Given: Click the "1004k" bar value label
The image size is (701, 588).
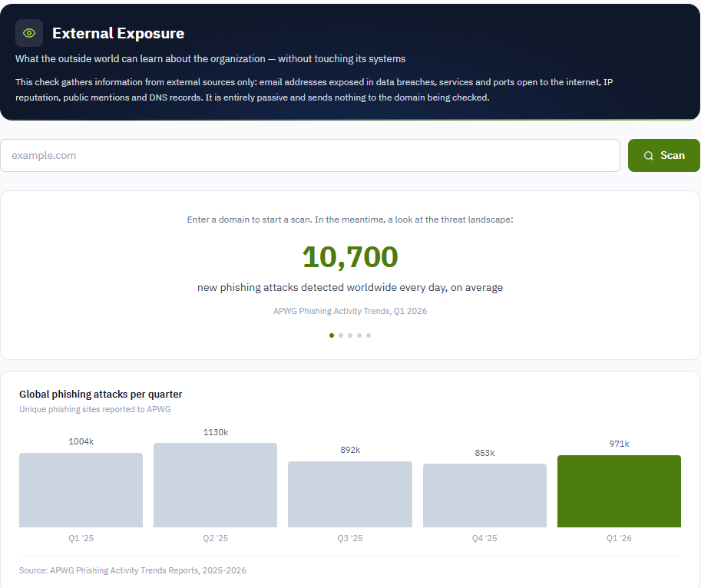Looking at the screenshot, I should click(81, 441).
